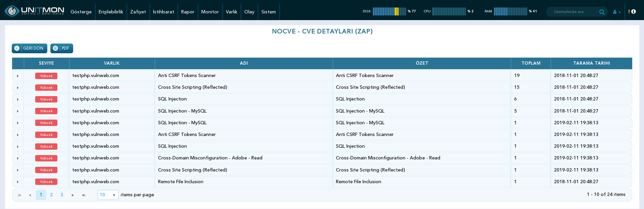Expand the Remote File Inclusion row
This screenshot has height=209, width=644.
(18, 182)
